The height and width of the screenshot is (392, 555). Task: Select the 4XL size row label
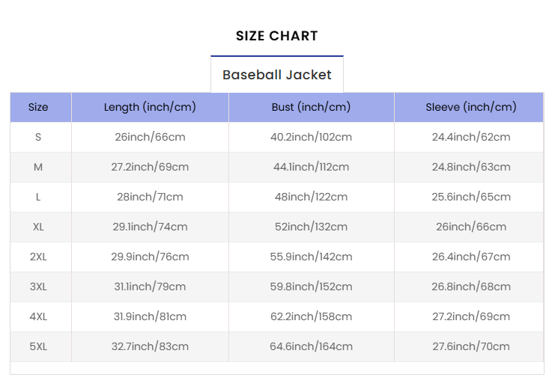point(38,316)
